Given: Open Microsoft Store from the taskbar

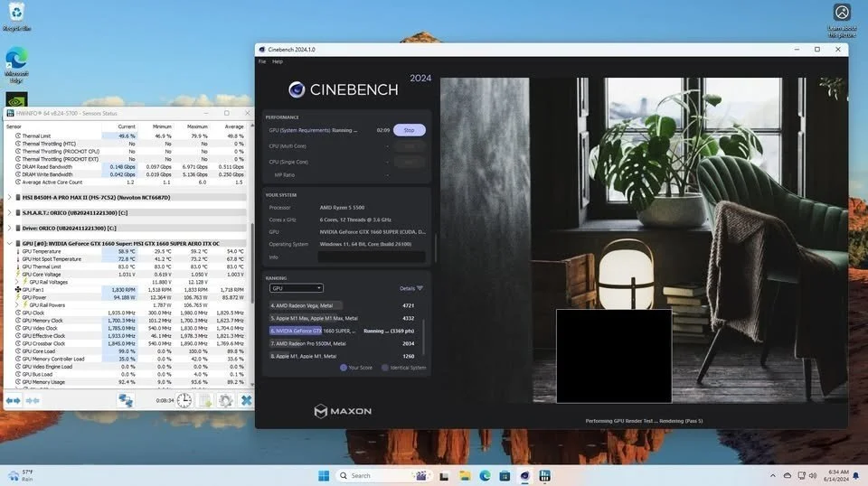Looking at the screenshot, I should (x=505, y=475).
